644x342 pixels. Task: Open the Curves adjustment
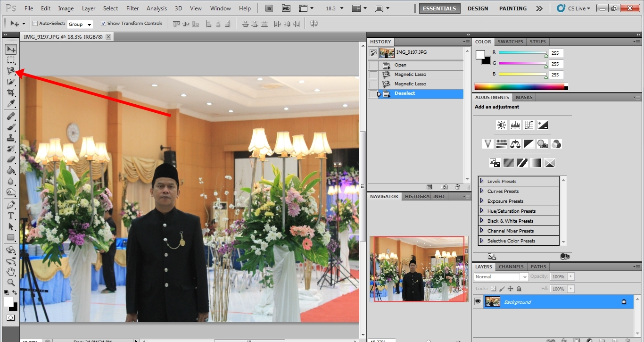(x=528, y=125)
